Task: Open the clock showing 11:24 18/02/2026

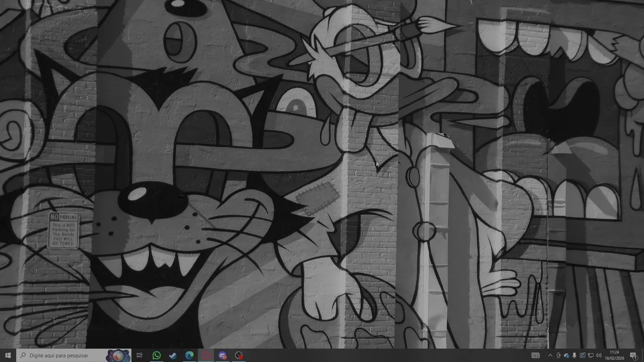Action: click(x=614, y=355)
